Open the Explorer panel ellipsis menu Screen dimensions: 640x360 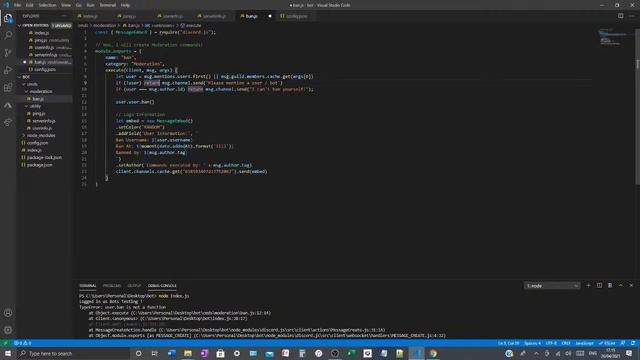tap(64, 16)
